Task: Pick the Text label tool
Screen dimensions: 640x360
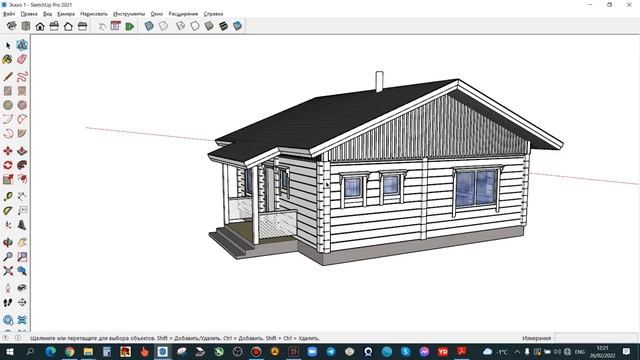Action: pos(22,211)
